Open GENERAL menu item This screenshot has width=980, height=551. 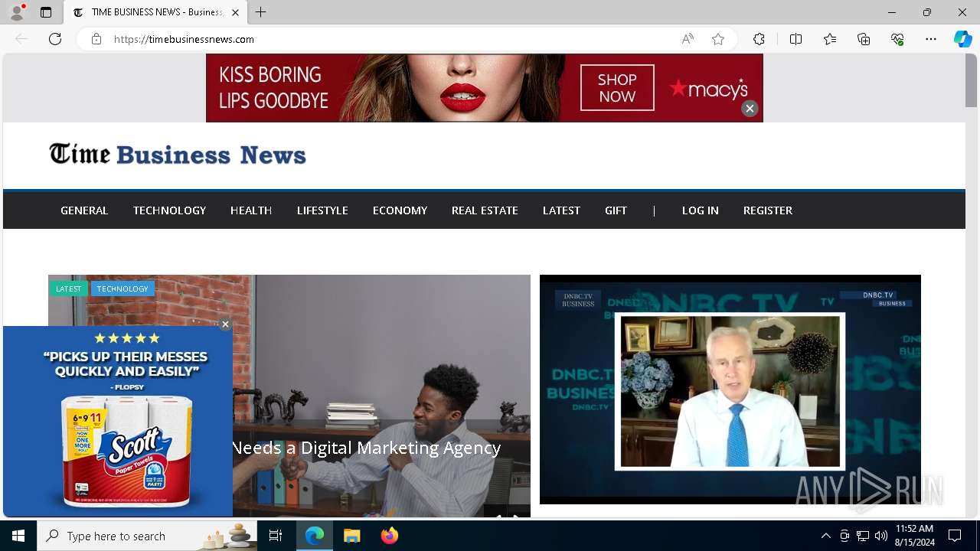tap(84, 210)
